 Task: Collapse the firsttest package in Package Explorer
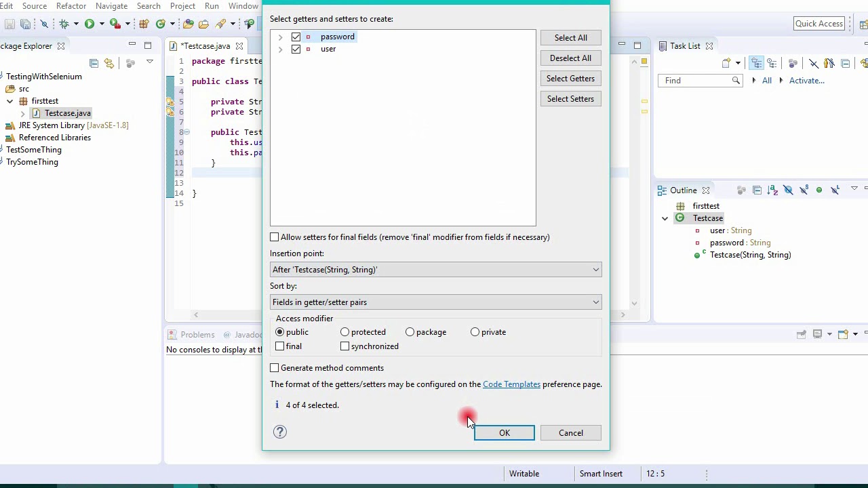pyautogui.click(x=10, y=101)
